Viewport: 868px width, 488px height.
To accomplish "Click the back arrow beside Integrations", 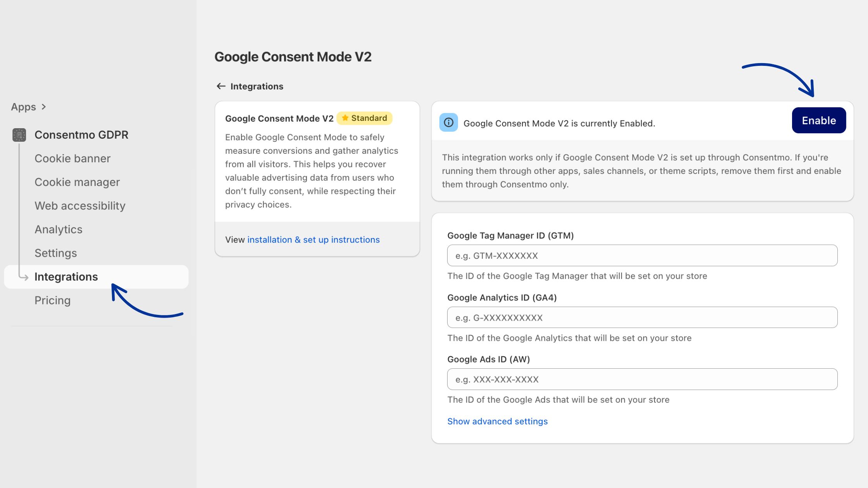I will click(221, 86).
